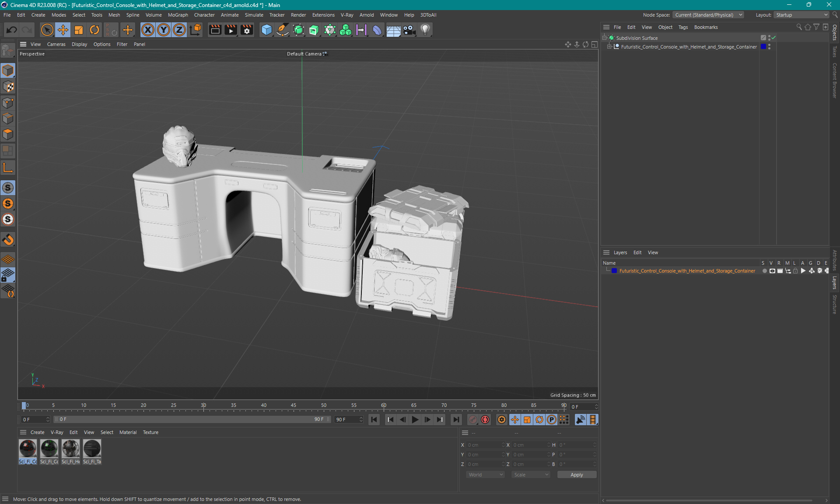
Task: Toggle Locked Workplane icon
Action: pos(8,275)
